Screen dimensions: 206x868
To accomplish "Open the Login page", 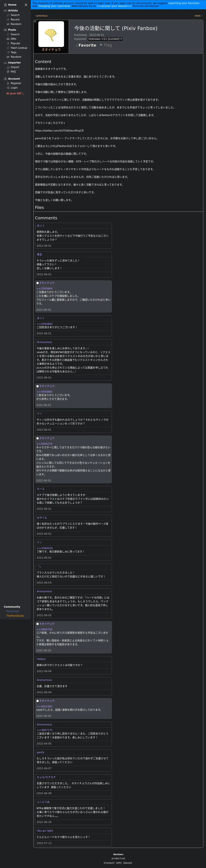I will 14,88.
